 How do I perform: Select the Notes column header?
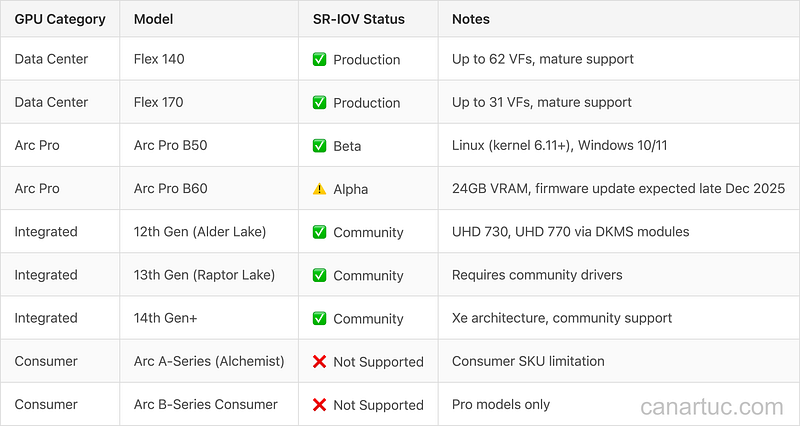click(470, 19)
